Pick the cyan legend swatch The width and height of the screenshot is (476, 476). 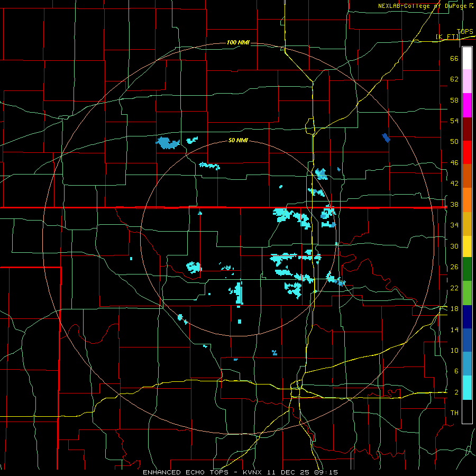tap(467, 388)
